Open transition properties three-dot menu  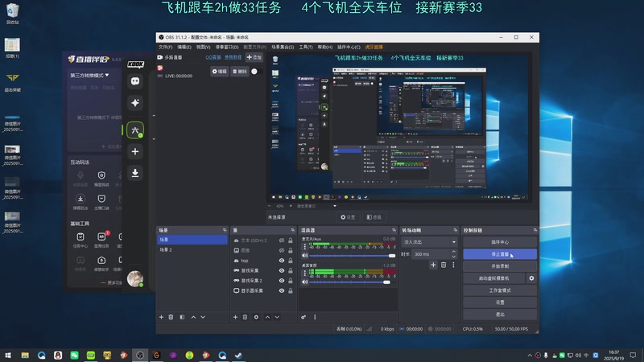(x=453, y=265)
